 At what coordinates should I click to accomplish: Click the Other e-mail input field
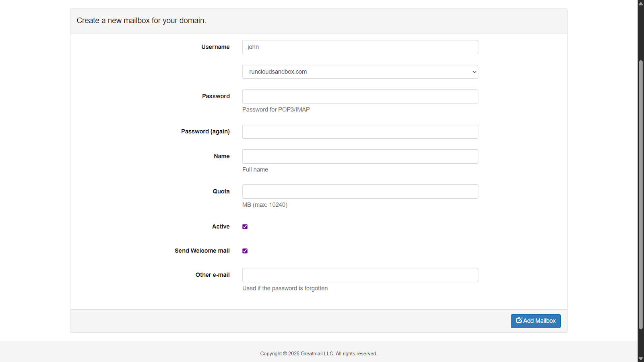tap(360, 275)
